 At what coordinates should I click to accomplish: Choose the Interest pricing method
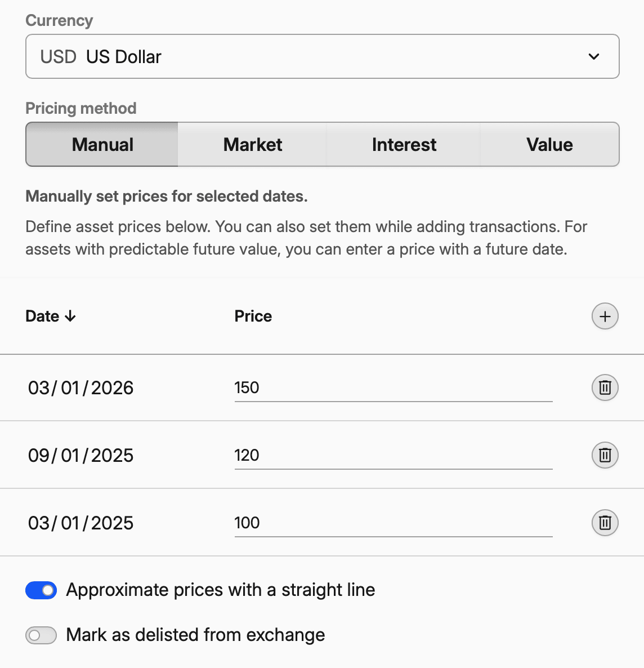point(404,145)
